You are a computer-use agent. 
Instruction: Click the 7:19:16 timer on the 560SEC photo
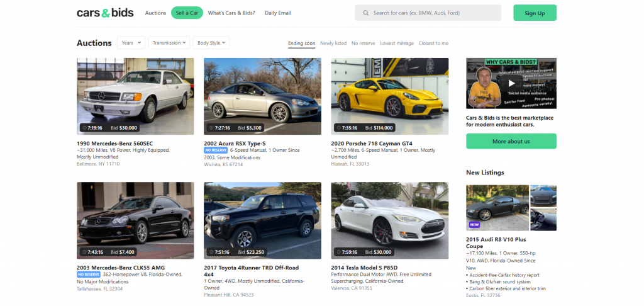92,128
